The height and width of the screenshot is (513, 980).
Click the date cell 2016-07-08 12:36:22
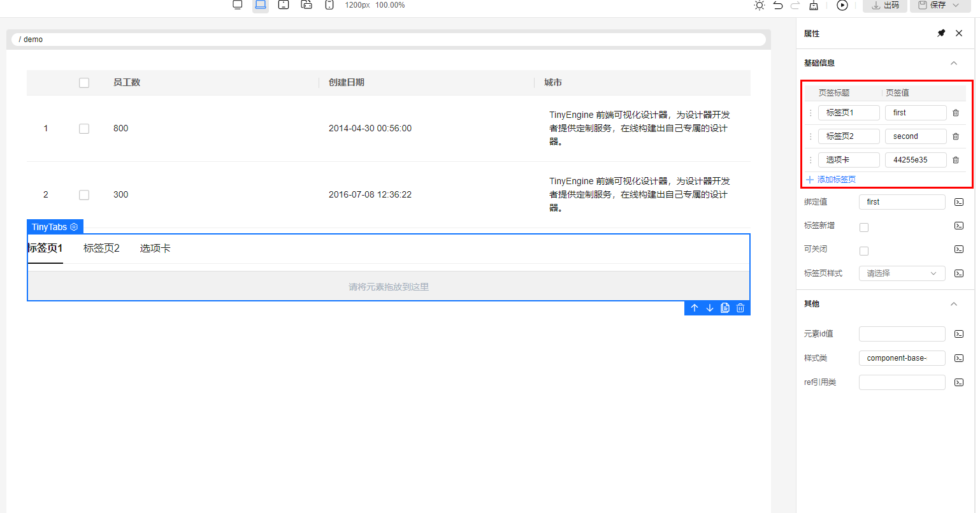pos(370,195)
